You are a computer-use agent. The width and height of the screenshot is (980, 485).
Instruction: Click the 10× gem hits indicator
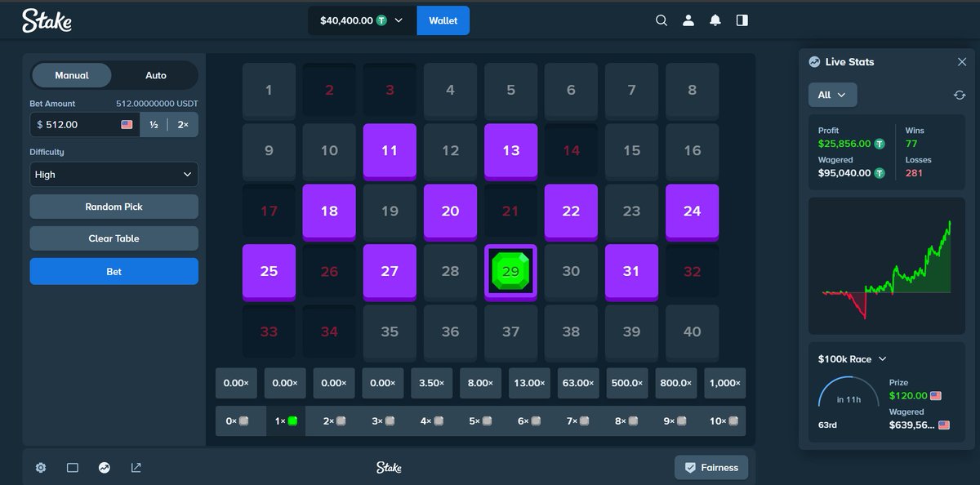(x=724, y=420)
